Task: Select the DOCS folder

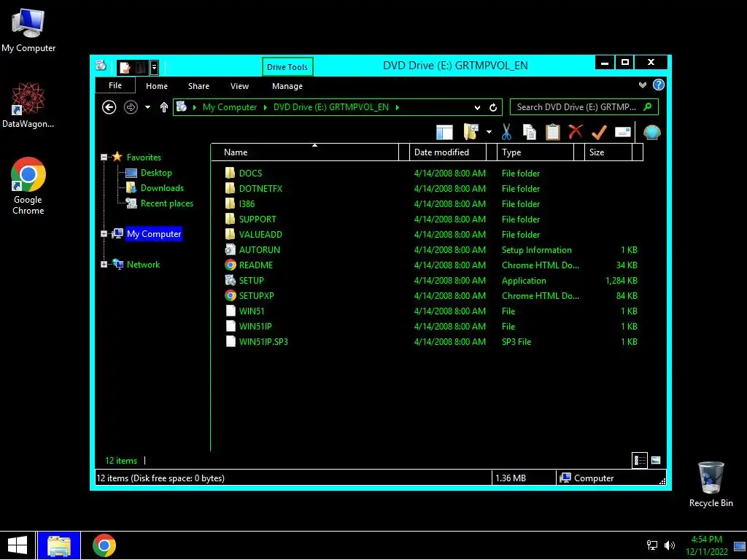Action: tap(250, 174)
